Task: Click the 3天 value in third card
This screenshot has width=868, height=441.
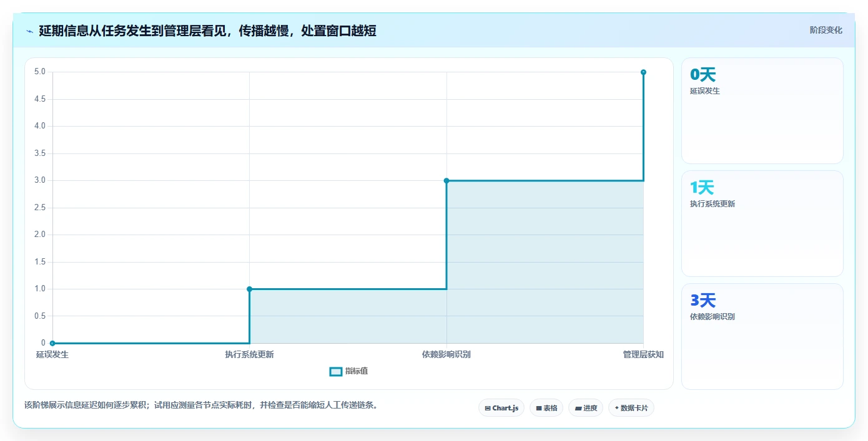Action: (x=703, y=301)
